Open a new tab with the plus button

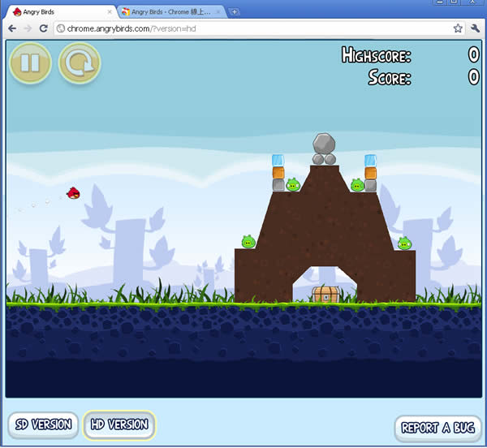coord(235,12)
